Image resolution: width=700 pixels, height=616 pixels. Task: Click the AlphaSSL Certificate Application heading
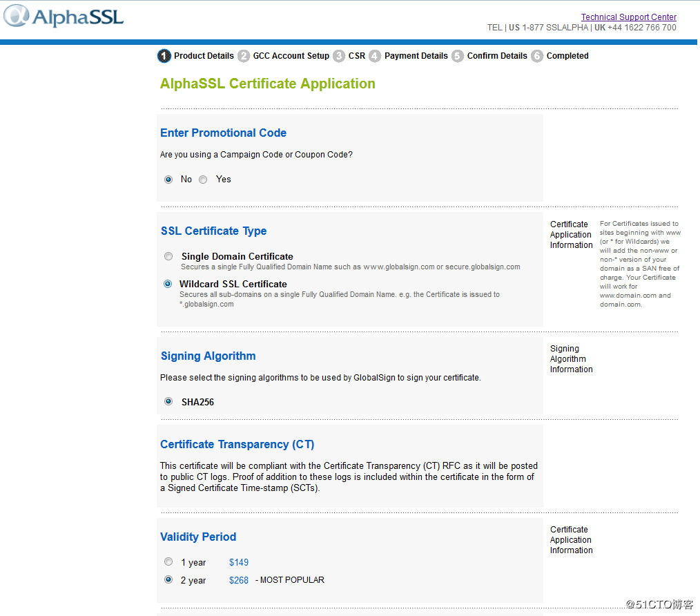[267, 84]
